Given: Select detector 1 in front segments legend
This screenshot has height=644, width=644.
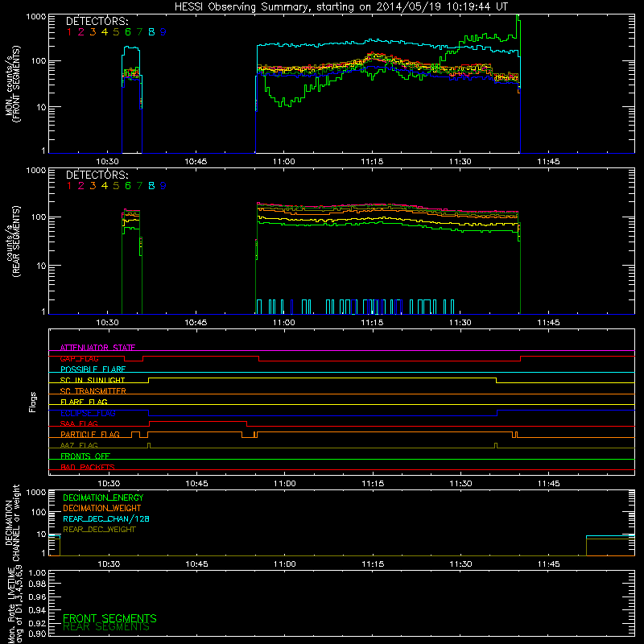Looking at the screenshot, I should tap(69, 32).
